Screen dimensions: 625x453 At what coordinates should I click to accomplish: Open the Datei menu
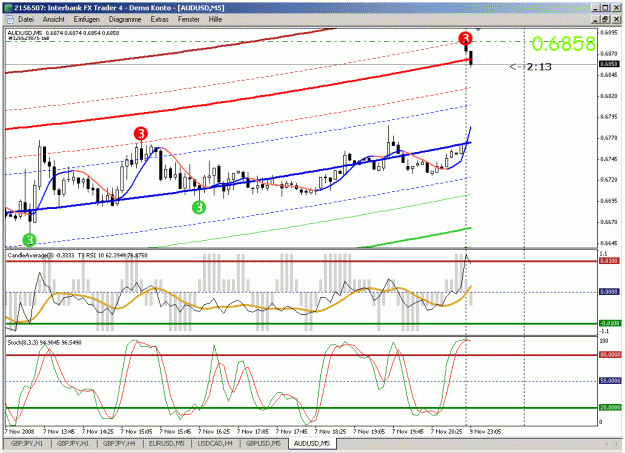[x=26, y=19]
